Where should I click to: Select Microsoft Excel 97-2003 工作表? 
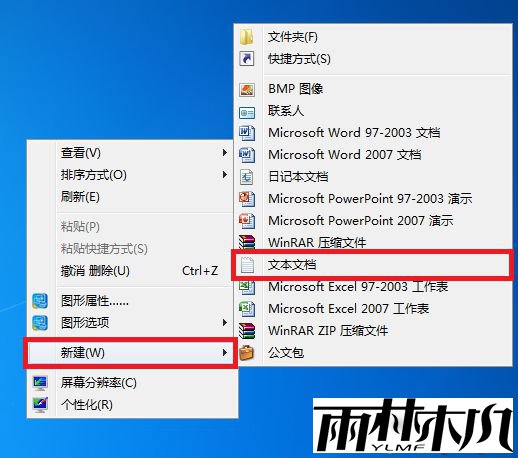click(373, 287)
